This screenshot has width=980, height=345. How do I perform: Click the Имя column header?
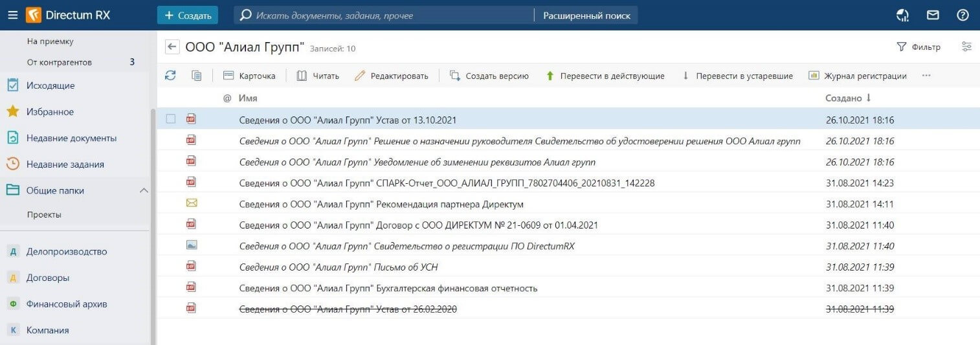point(248,98)
